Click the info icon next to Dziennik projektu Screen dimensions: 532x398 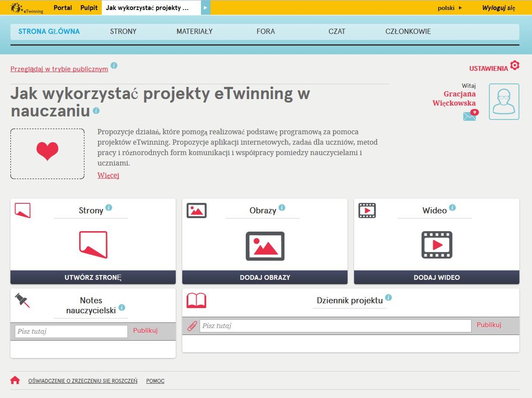(x=388, y=298)
